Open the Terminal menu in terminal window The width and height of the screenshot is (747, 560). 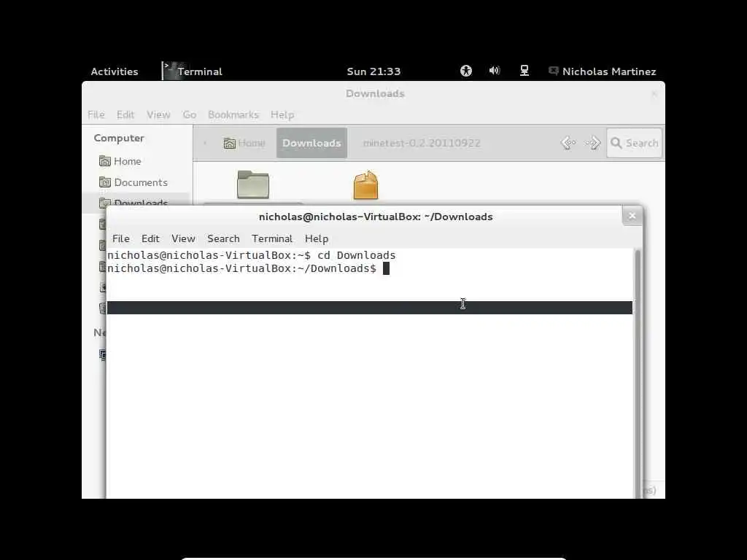[x=272, y=238]
